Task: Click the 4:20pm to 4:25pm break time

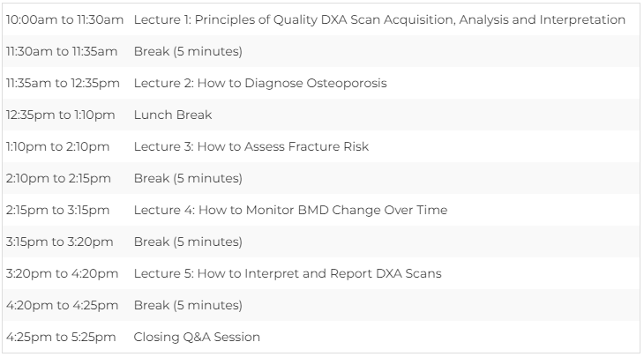Action: (x=62, y=305)
